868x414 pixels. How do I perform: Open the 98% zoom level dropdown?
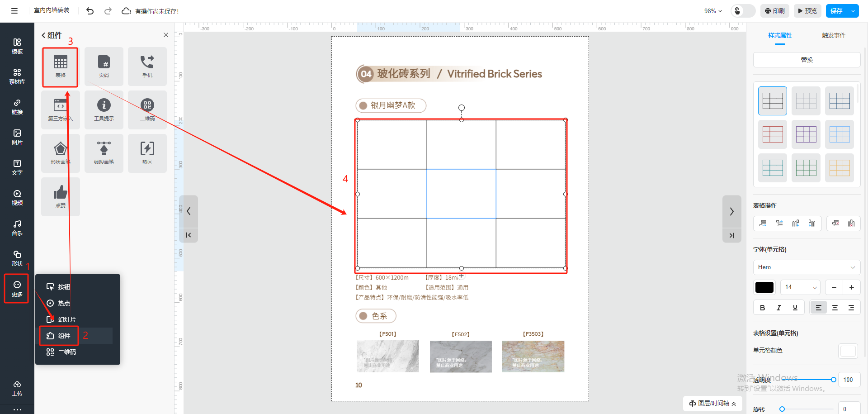(713, 11)
